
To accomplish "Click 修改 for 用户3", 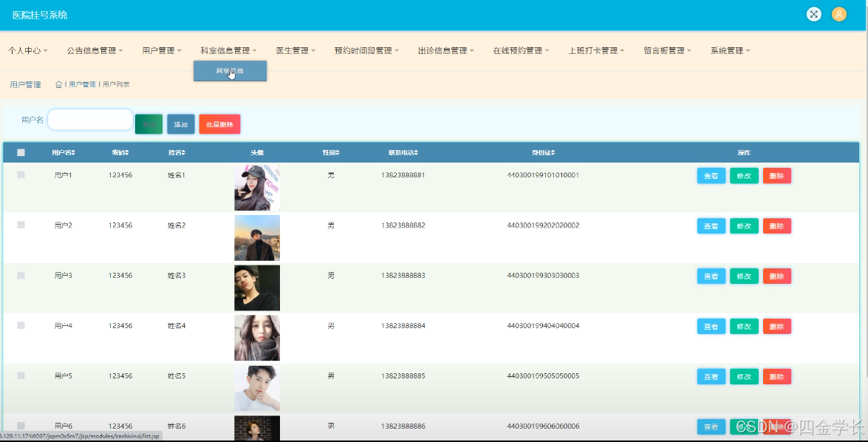I will (x=744, y=276).
